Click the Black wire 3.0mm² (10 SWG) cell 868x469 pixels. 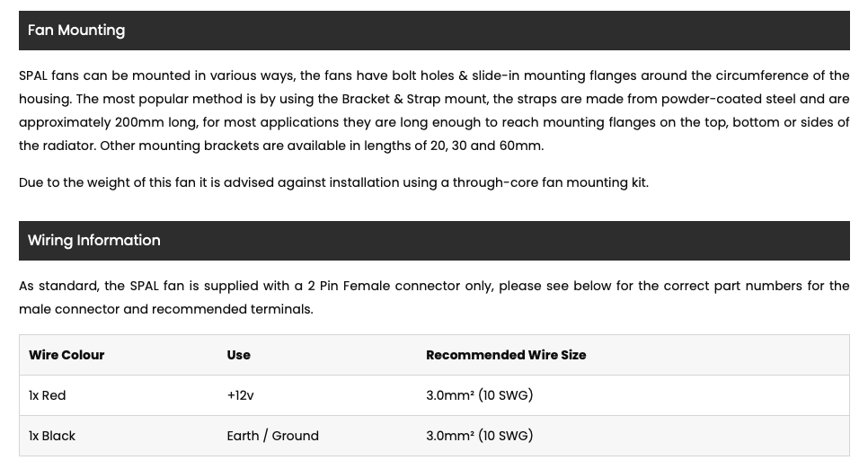click(480, 436)
